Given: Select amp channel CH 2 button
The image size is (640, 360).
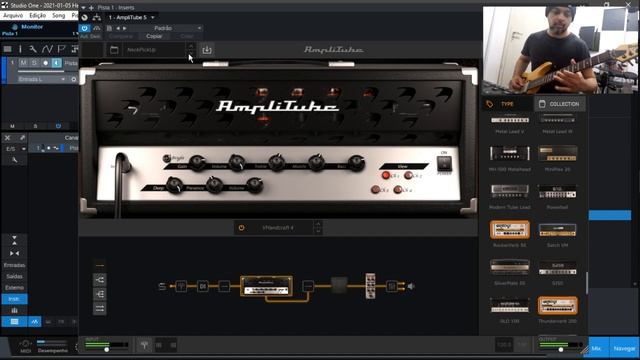Looking at the screenshot, I should coord(408,176).
